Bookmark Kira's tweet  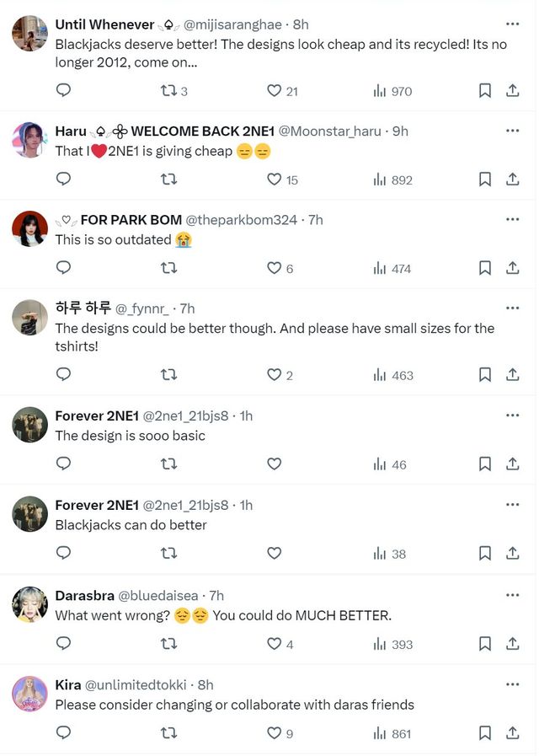pos(485,733)
